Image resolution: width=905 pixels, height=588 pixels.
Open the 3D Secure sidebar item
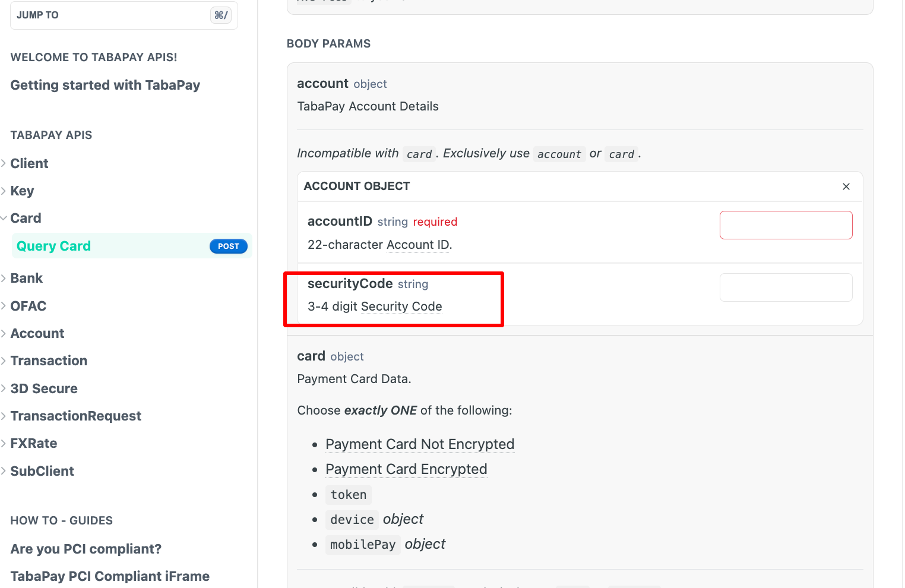pyautogui.click(x=44, y=388)
